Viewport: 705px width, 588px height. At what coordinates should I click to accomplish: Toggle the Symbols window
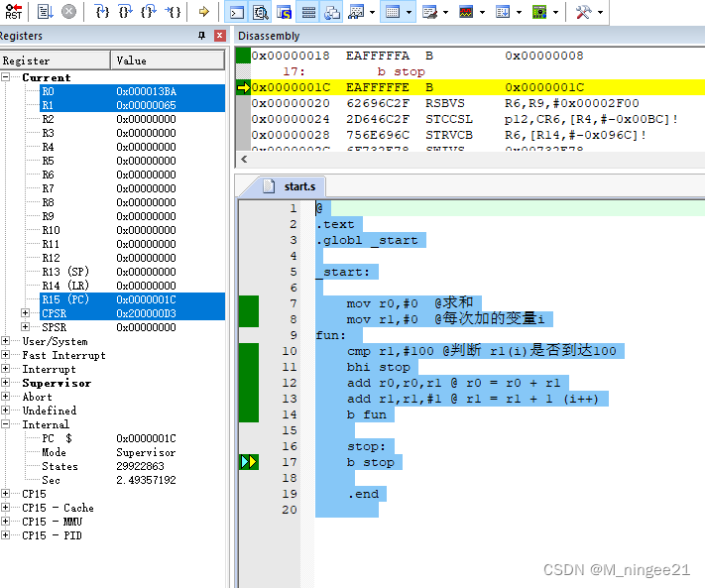(285, 12)
